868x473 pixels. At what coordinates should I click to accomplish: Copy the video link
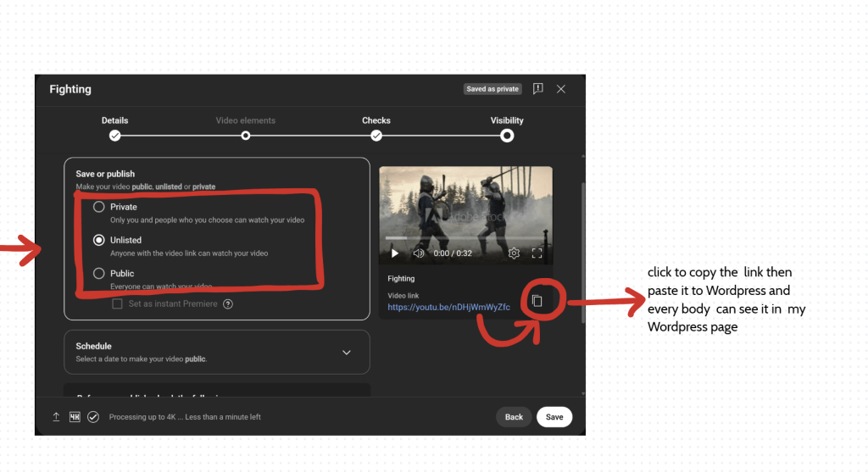tap(537, 301)
